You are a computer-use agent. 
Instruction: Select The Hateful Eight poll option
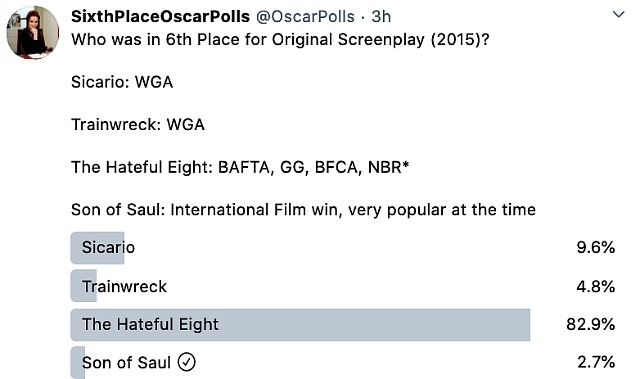pos(343,324)
